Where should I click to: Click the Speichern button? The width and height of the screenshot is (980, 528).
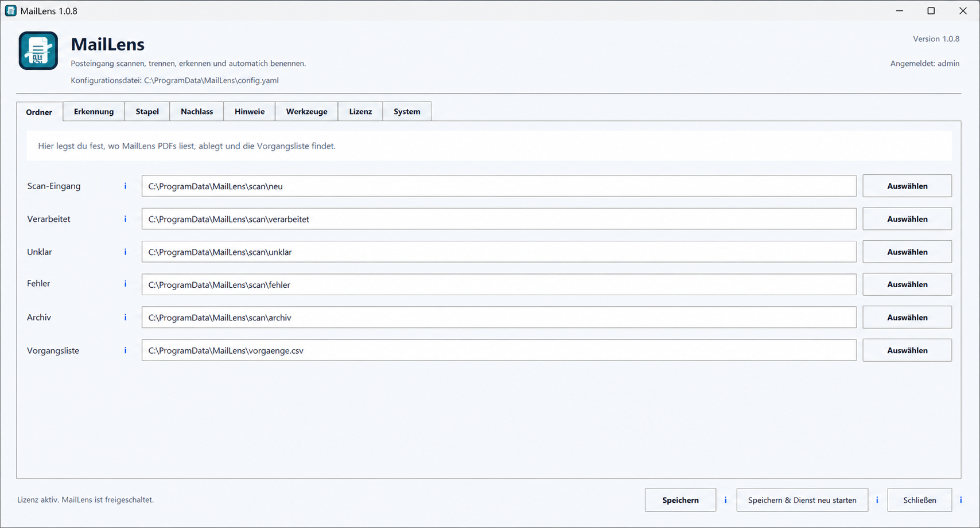(x=680, y=500)
